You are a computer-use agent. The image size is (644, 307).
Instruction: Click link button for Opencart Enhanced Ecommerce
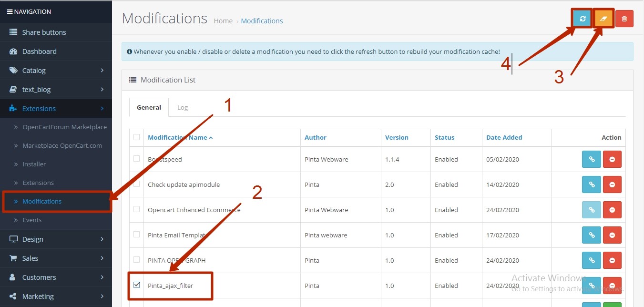(x=592, y=210)
